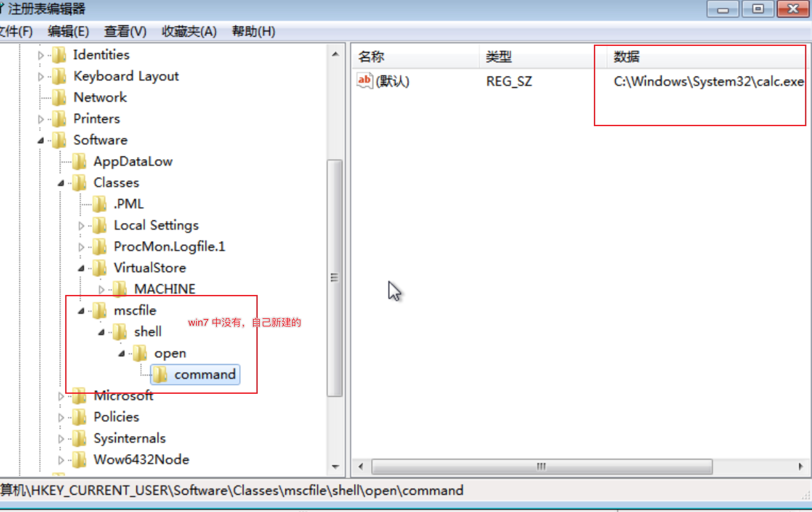Click the Wow6432Node folder icon

79,460
